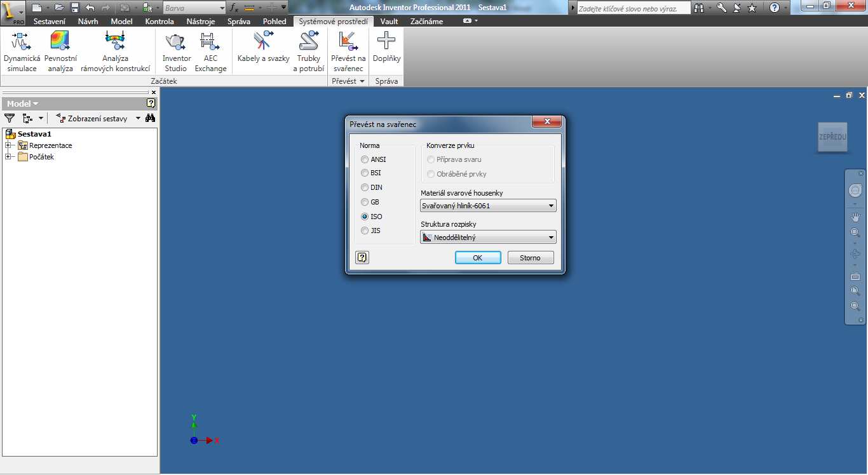Activate the pan hand tool in navigation bar
The image size is (868, 475).
point(855,217)
